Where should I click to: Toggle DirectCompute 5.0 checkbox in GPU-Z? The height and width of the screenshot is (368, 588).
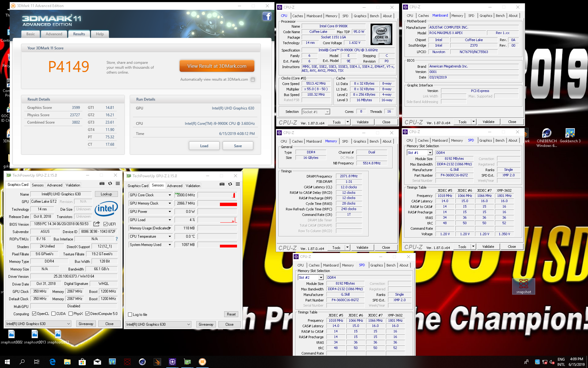pos(87,313)
